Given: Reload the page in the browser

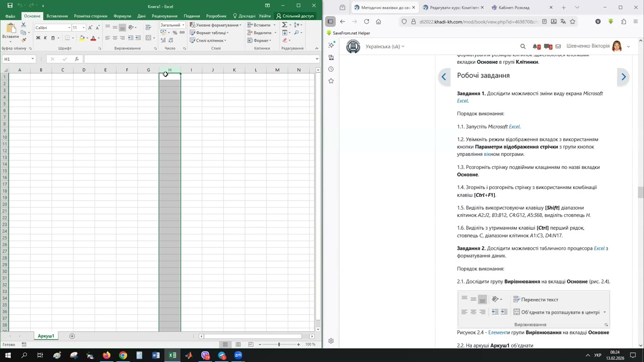Looking at the screenshot, I should (x=366, y=22).
